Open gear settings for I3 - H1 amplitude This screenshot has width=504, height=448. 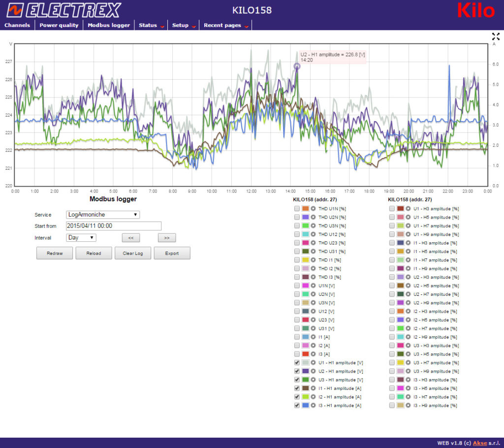pyautogui.click(x=313, y=405)
